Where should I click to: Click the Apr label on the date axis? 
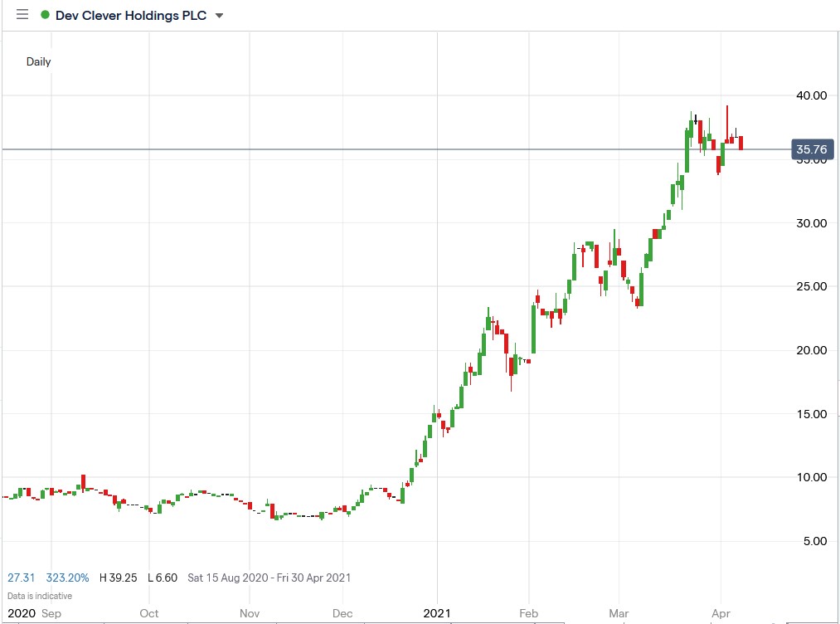[720, 614]
